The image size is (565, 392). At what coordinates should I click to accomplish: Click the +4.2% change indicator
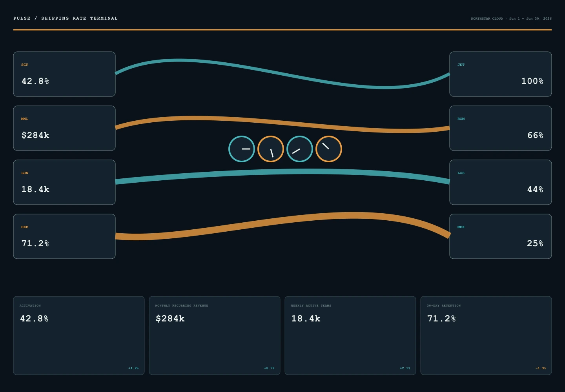133,368
